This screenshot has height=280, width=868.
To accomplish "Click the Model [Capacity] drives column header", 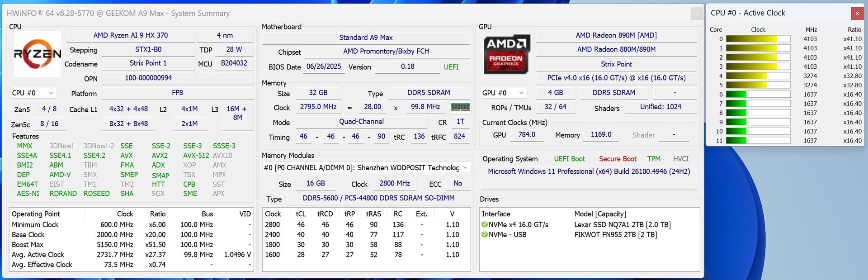I will [x=600, y=214].
